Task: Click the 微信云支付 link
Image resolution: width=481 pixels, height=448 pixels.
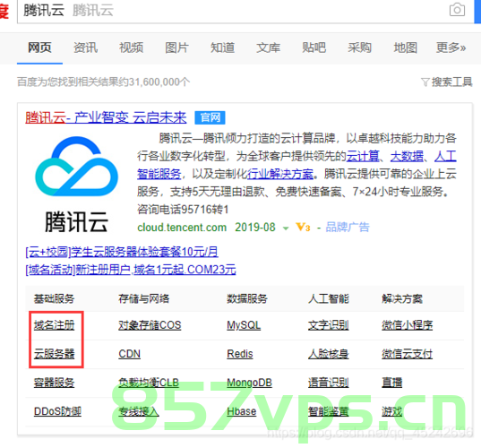Action: (407, 354)
